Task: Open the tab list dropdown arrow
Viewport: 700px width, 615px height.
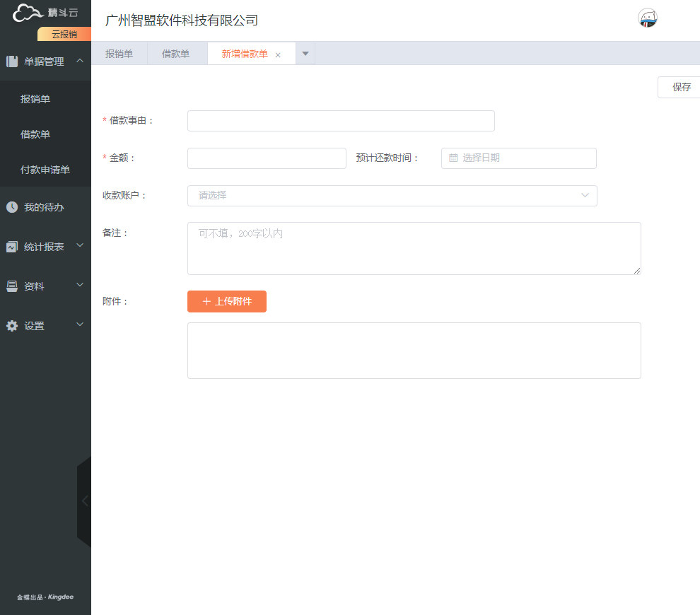Action: pos(305,54)
